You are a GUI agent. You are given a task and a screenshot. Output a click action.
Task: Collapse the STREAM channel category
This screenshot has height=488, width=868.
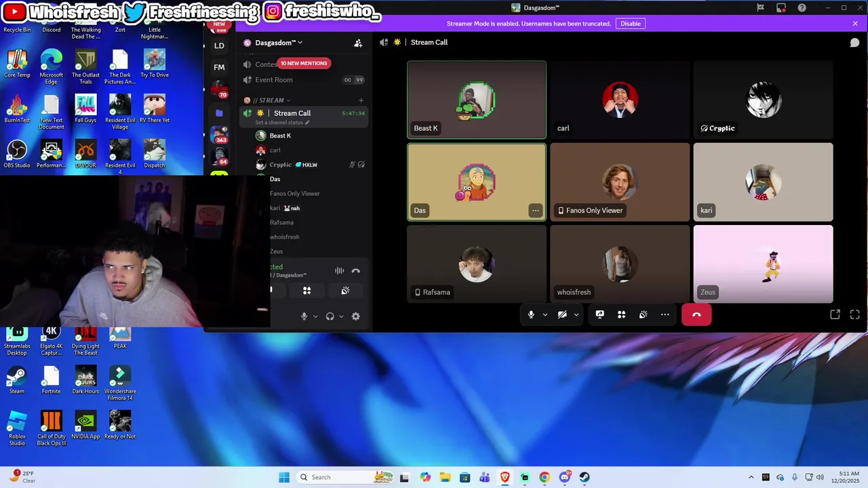point(271,100)
